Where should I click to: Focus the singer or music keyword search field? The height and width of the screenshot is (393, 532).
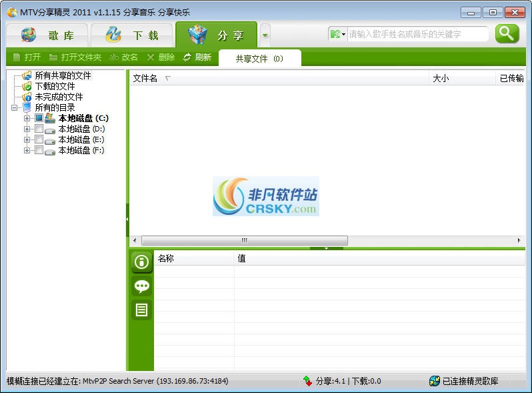pyautogui.click(x=417, y=34)
